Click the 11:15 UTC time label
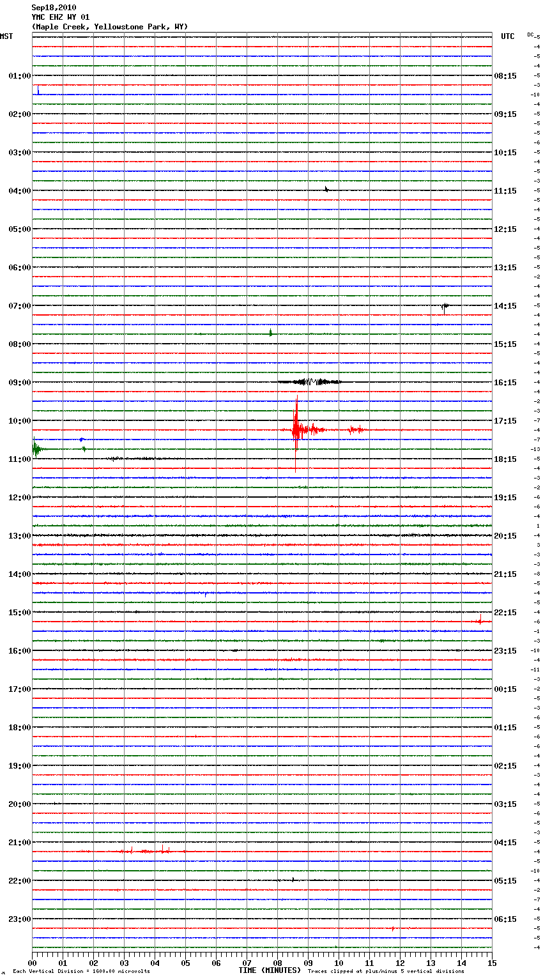This screenshot has width=543, height=980. click(x=505, y=191)
